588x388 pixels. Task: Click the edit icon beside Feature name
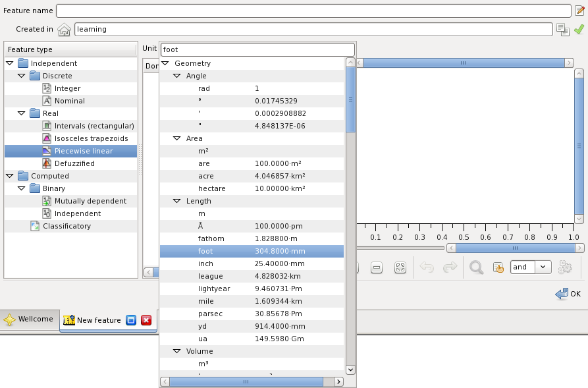(x=579, y=11)
